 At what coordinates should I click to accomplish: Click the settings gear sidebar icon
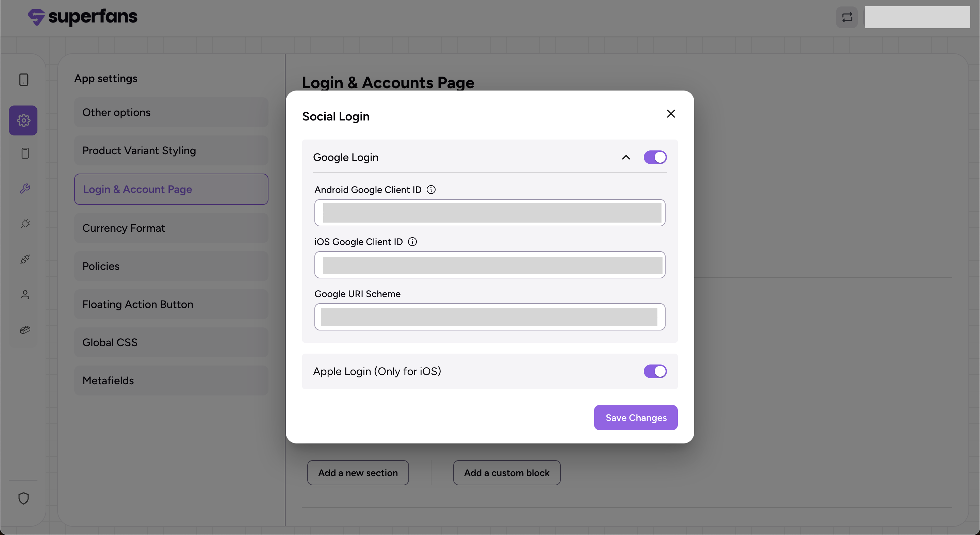tap(23, 120)
